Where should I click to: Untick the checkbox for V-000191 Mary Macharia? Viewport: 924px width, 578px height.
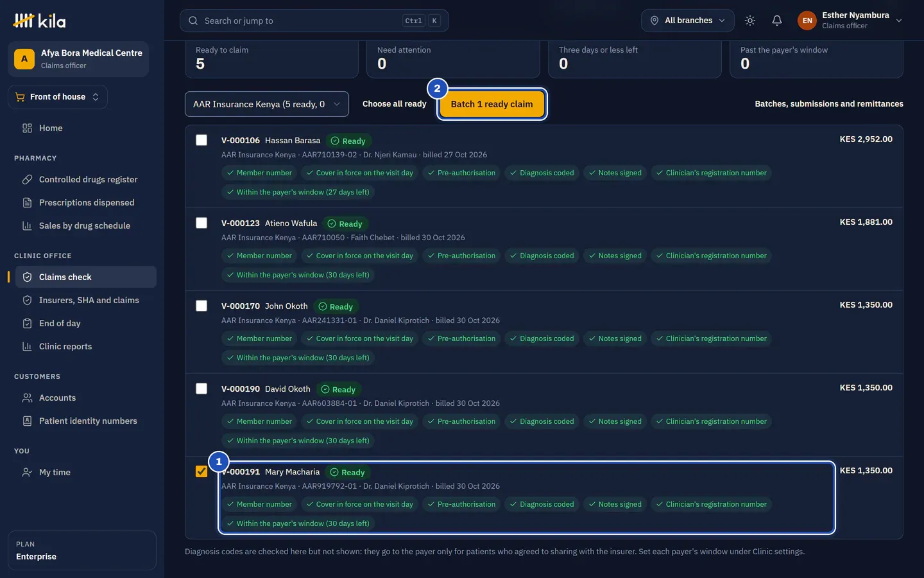(x=201, y=471)
